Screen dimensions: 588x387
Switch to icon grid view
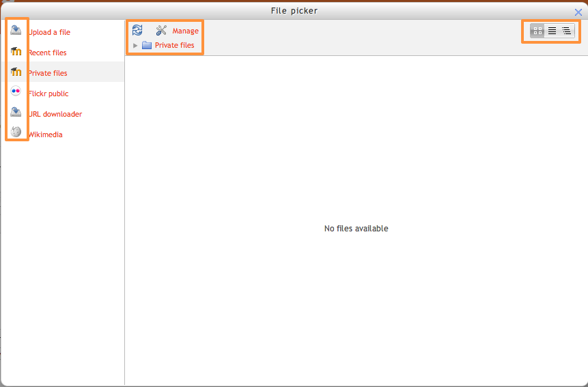tap(537, 31)
